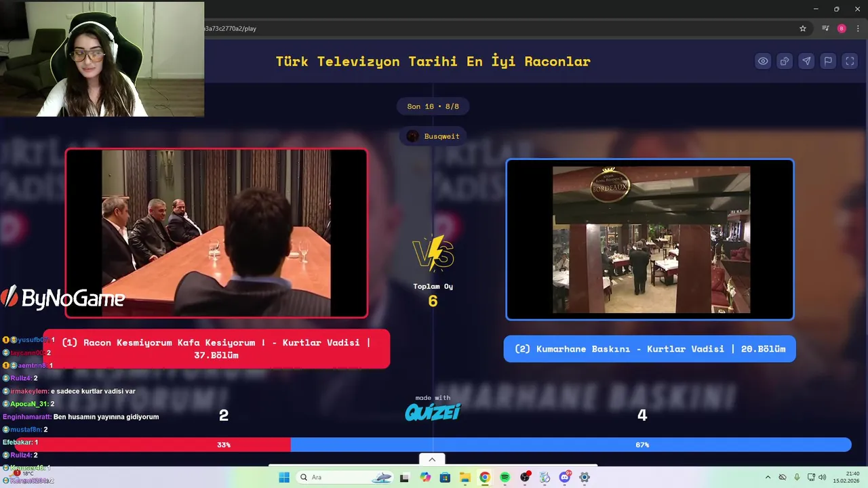Open the pink Chrome profile avatar

842,28
